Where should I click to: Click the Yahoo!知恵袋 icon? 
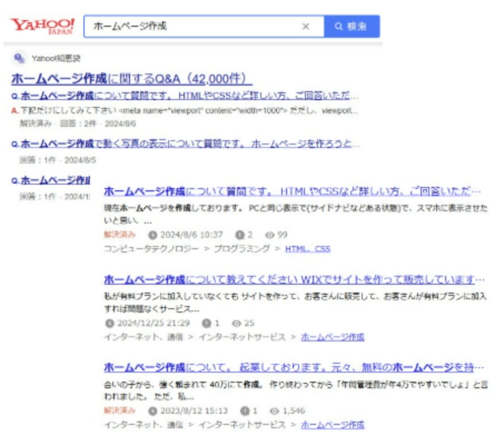pos(19,58)
